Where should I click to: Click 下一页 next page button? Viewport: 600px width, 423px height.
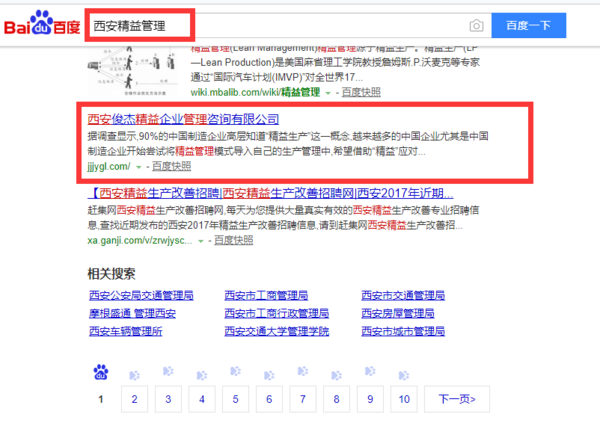click(x=457, y=399)
